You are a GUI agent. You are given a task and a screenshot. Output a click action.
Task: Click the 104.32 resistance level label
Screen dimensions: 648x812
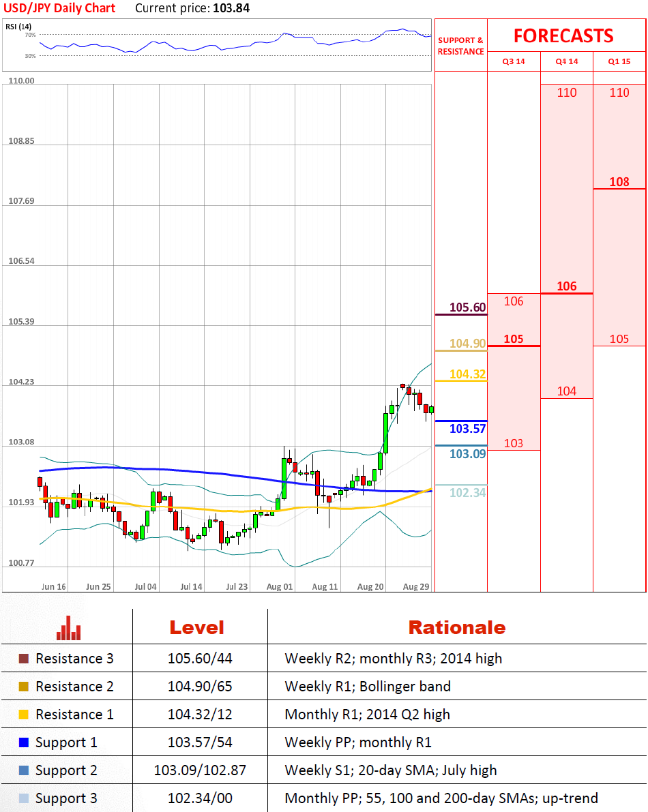467,374
